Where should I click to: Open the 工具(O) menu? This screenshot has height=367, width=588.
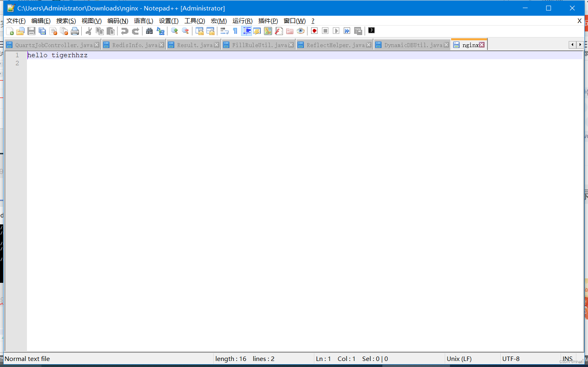click(x=195, y=21)
